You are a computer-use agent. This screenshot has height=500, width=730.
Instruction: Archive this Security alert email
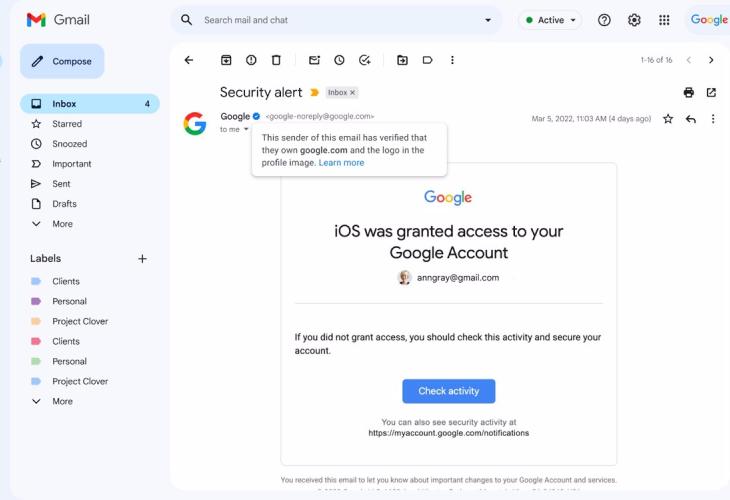[x=226, y=60]
